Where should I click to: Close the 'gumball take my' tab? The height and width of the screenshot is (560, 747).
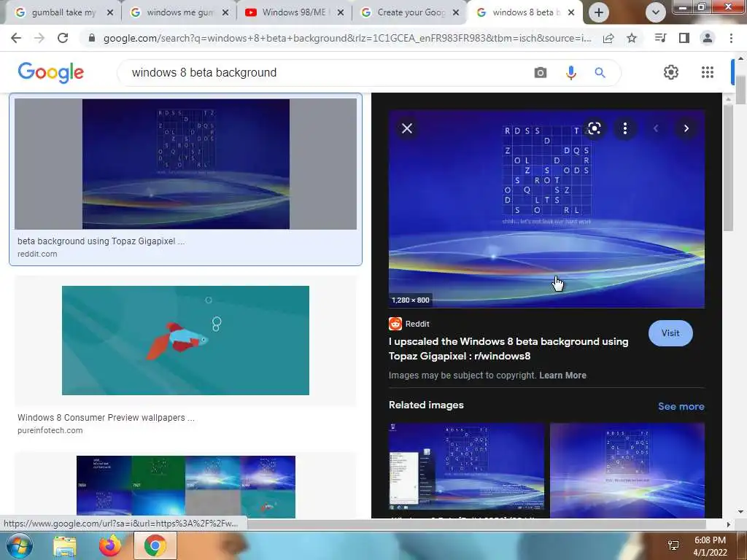(110, 12)
